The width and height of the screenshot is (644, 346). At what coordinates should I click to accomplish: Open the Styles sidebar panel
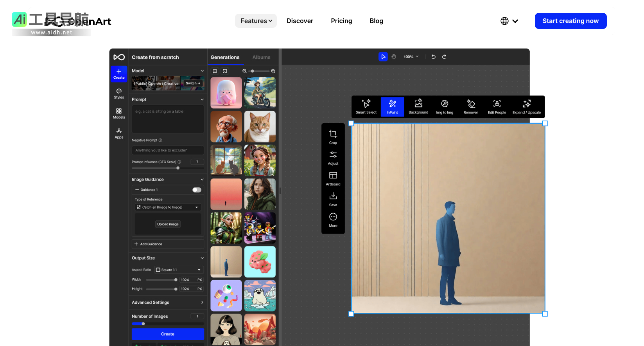coord(119,94)
